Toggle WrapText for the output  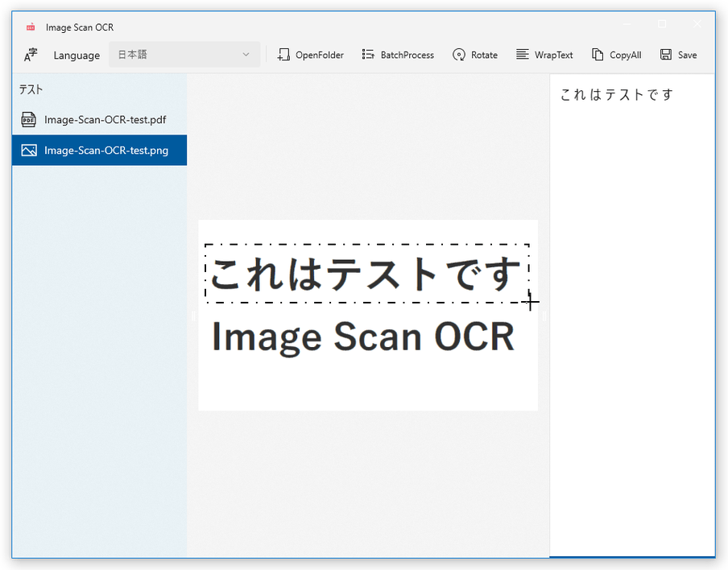tap(553, 55)
